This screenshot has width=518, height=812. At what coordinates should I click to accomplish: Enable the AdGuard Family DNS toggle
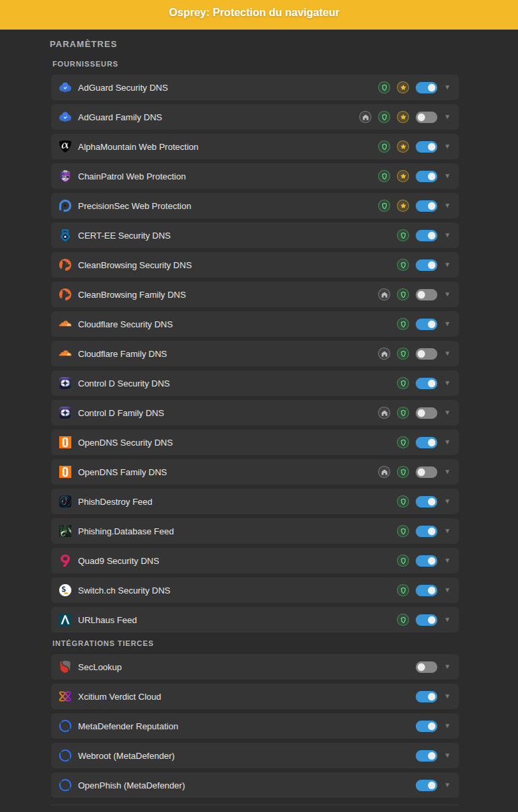point(427,117)
